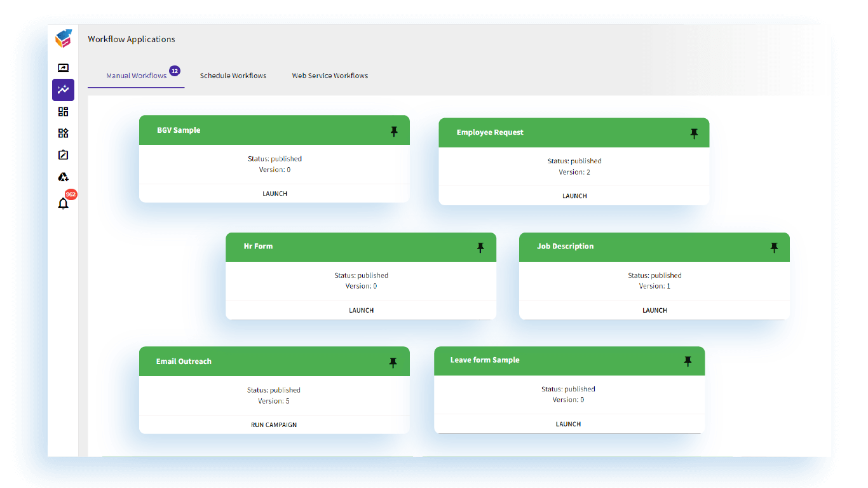This screenshot has width=868, height=488.
Task: Open the four-square dashboard grid sidebar icon
Action: [x=63, y=112]
